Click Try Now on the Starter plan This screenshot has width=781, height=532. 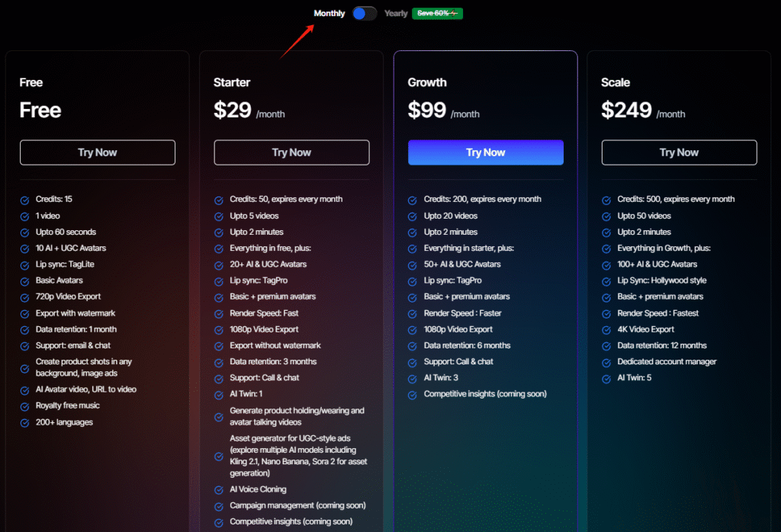(x=291, y=152)
